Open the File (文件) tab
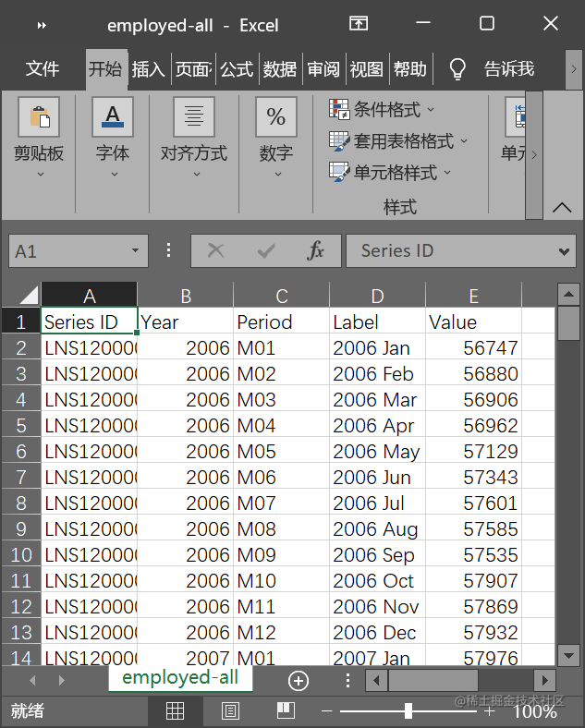 tap(43, 69)
